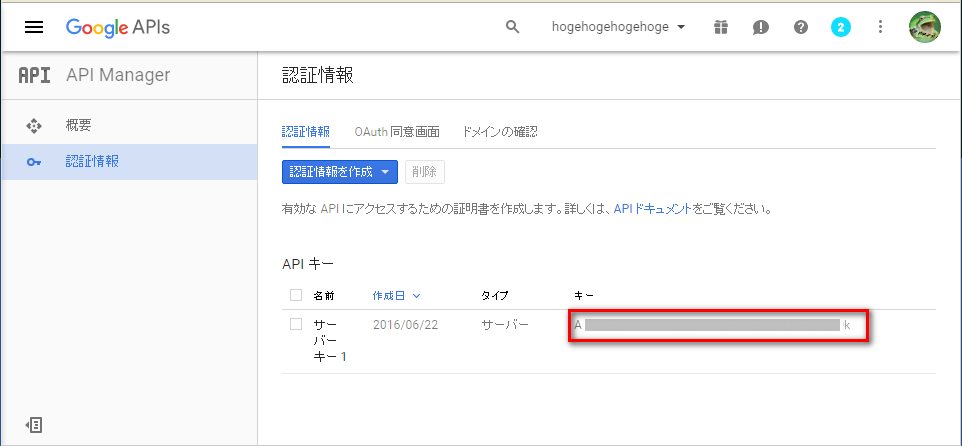Screen dimensions: 962x446
Task: Sort by 作成日 column header
Action: click(396, 296)
